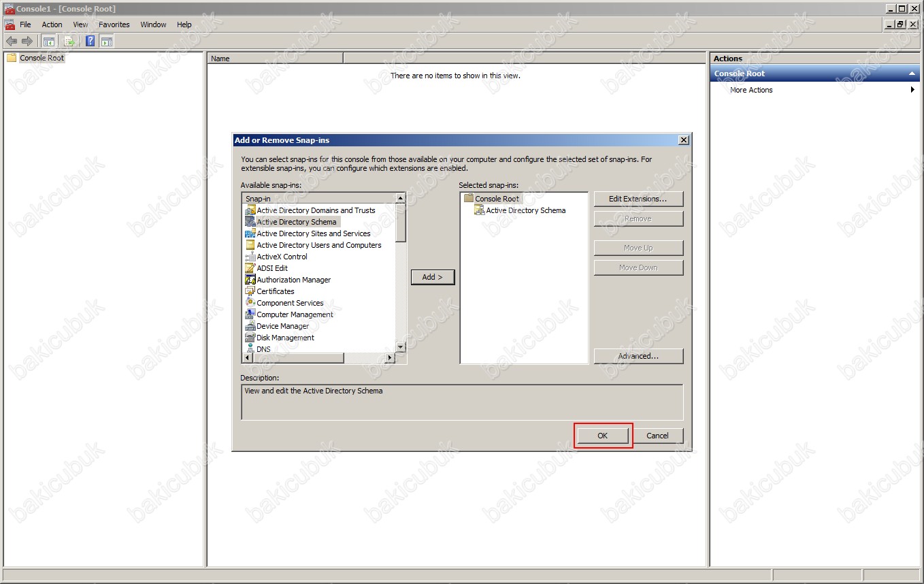Restore down the inner Console Root window
Screen dimensions: 924x584
[900, 25]
